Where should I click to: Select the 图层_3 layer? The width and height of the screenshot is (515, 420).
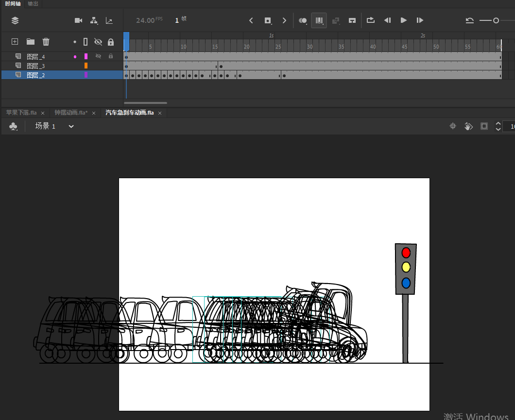pyautogui.click(x=36, y=66)
